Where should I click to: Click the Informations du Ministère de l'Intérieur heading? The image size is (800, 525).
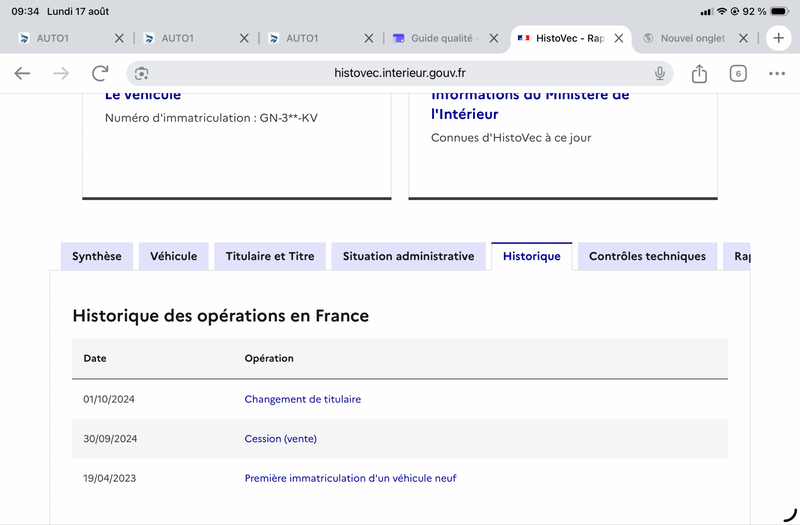coord(530,105)
